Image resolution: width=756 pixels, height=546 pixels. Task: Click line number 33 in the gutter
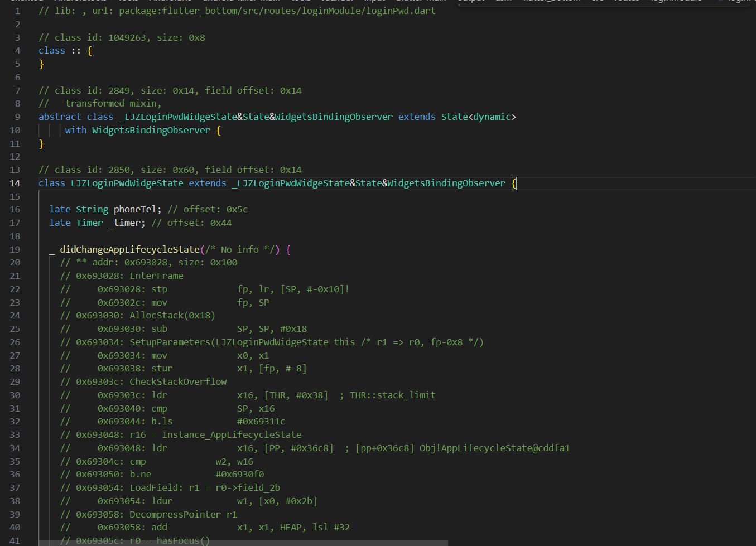15,434
